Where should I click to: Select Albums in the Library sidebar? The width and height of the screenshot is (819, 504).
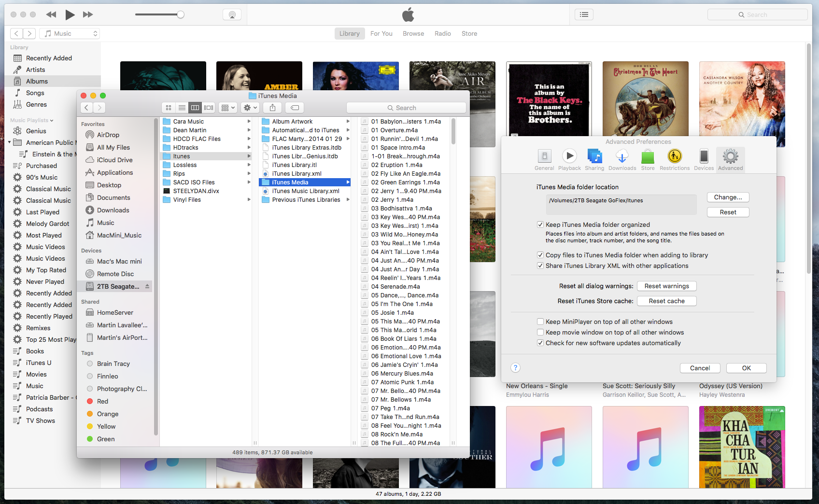pyautogui.click(x=53, y=81)
